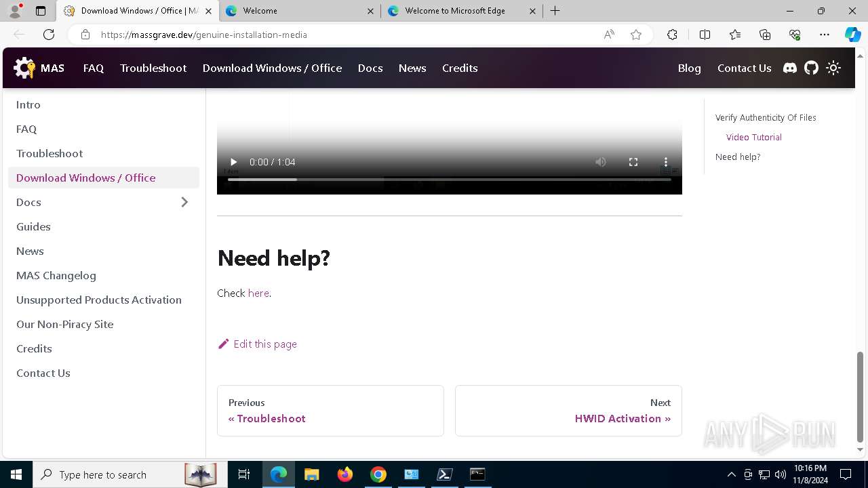Open Collections icon

click(x=765, y=35)
